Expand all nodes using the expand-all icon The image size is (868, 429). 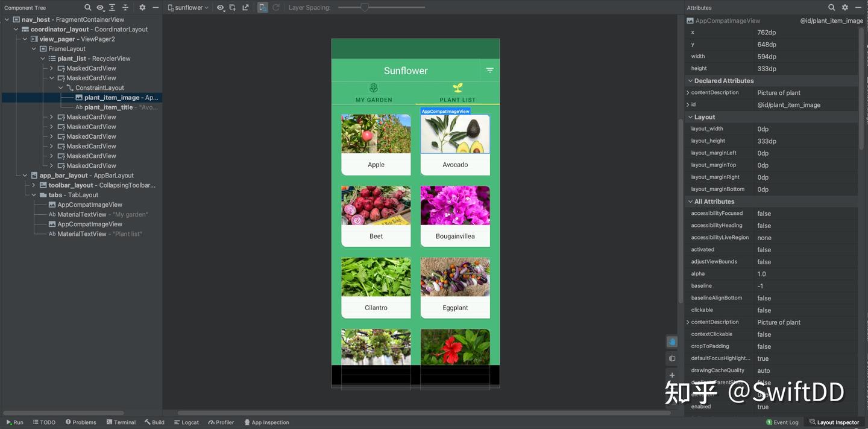112,7
